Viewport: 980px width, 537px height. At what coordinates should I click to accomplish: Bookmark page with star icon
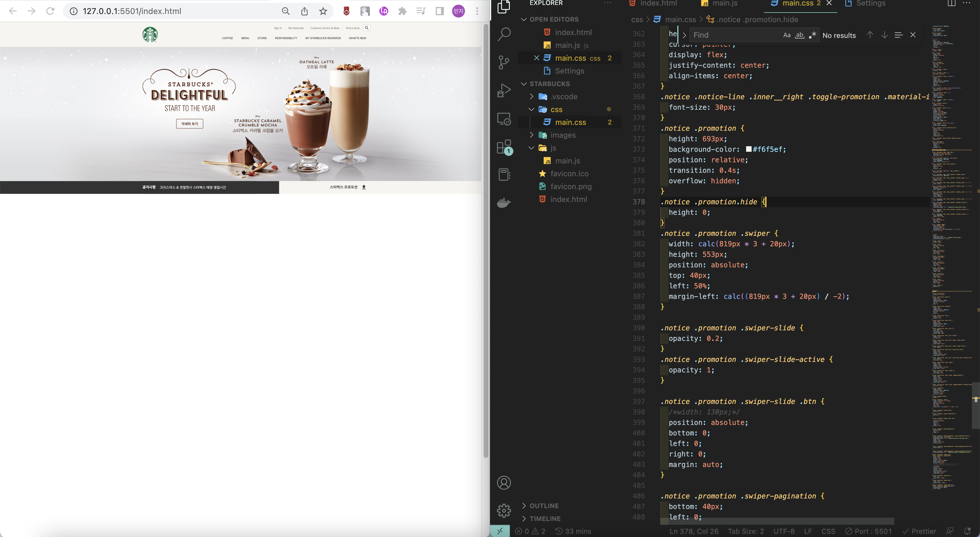pyautogui.click(x=323, y=11)
